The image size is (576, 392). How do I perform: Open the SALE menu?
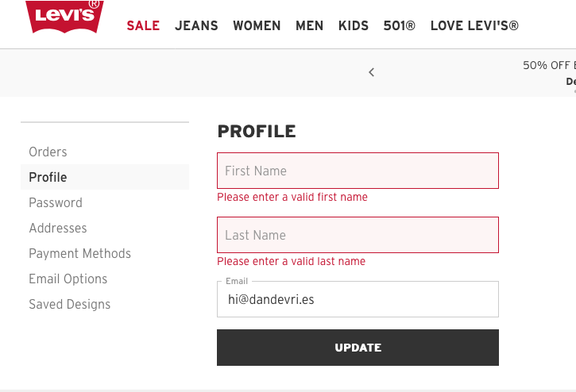coord(143,25)
